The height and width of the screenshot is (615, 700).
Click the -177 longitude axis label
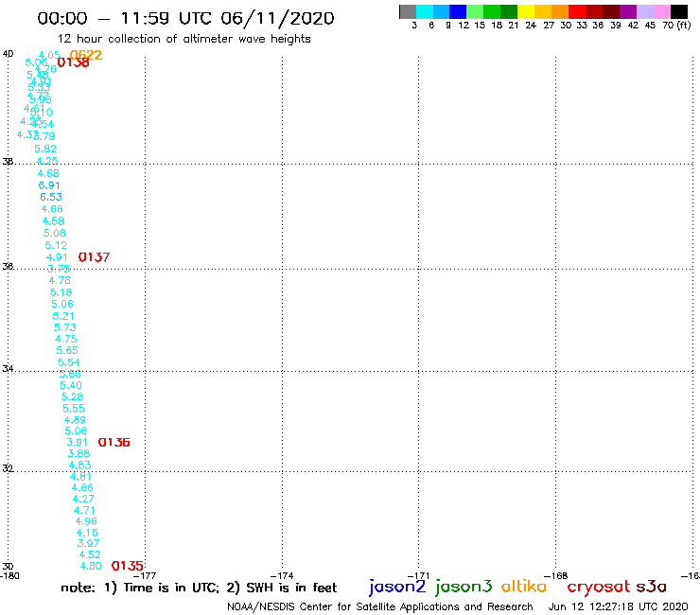145,576
